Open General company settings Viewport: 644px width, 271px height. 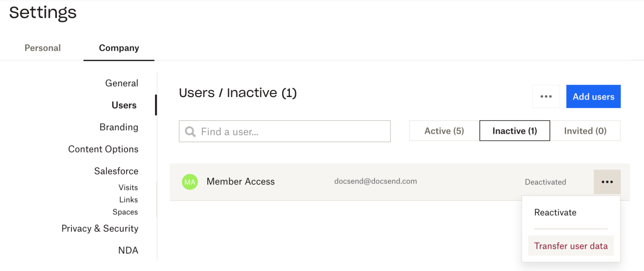[x=121, y=83]
